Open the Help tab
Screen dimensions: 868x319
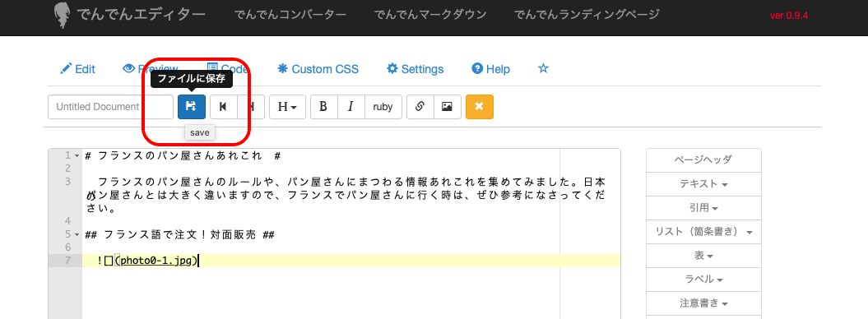[x=490, y=69]
